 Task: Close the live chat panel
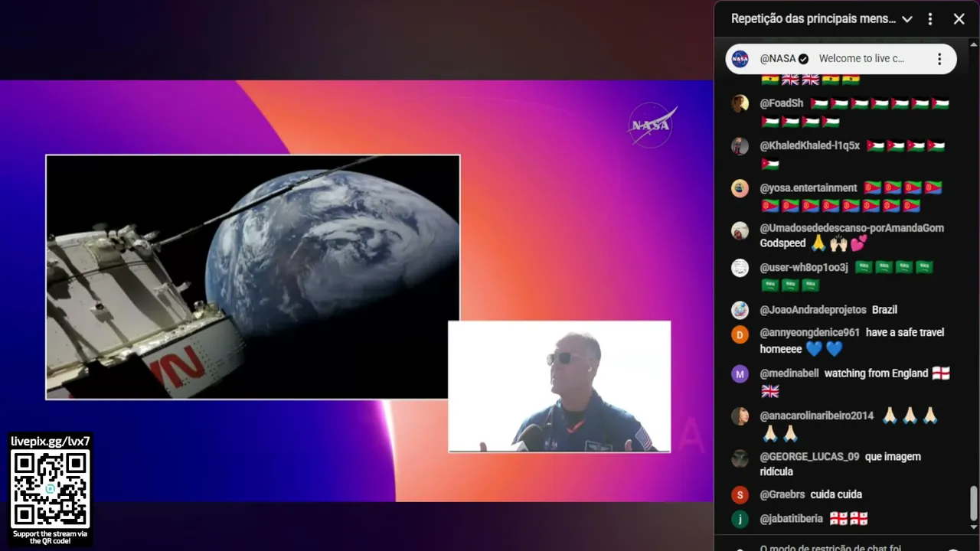959,19
